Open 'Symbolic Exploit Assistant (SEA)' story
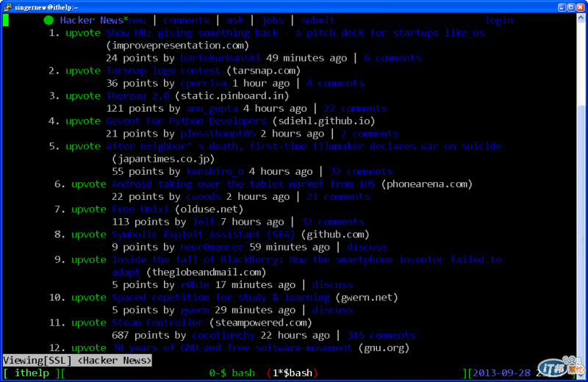This screenshot has height=382, width=588. pos(204,234)
